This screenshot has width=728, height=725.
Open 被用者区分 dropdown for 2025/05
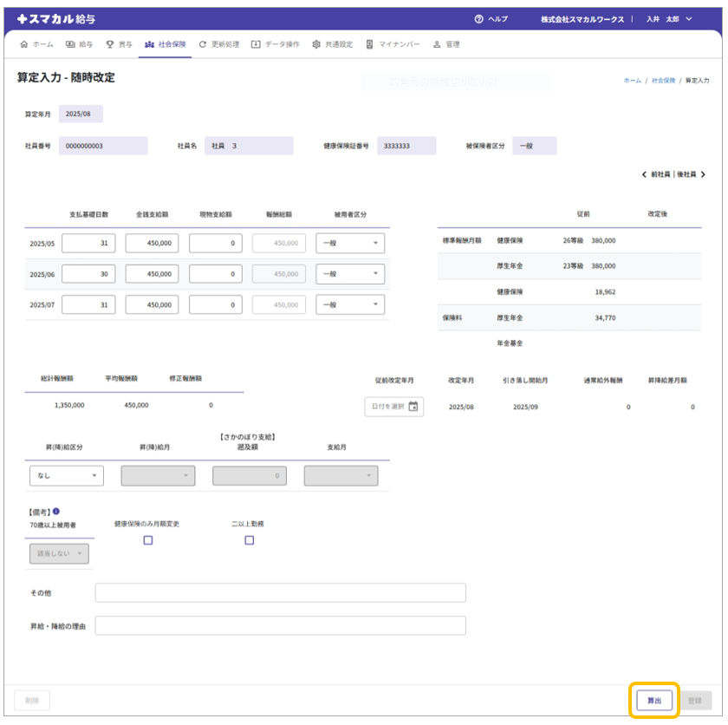point(350,244)
